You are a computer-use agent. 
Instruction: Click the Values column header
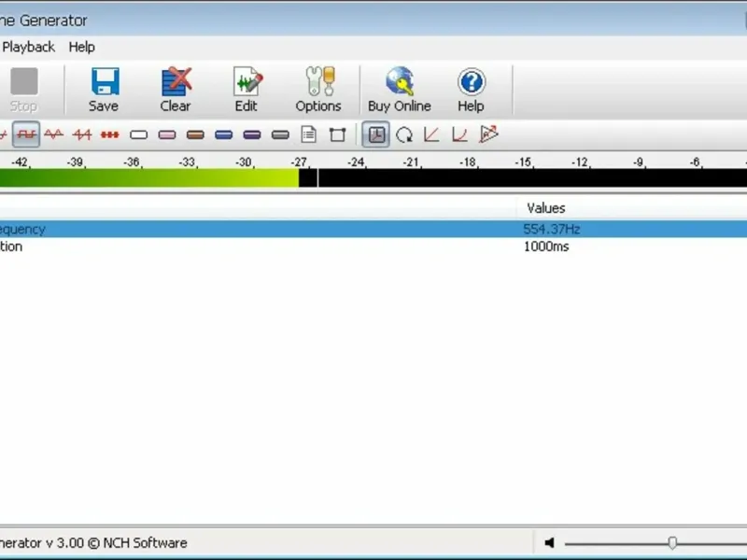(546, 208)
